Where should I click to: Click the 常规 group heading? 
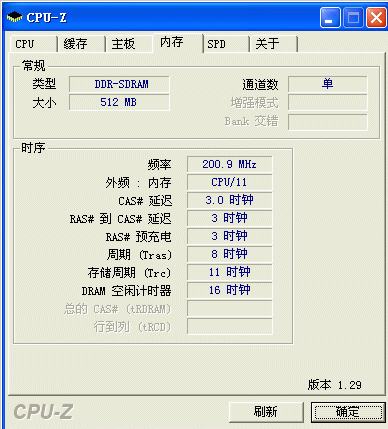point(33,65)
